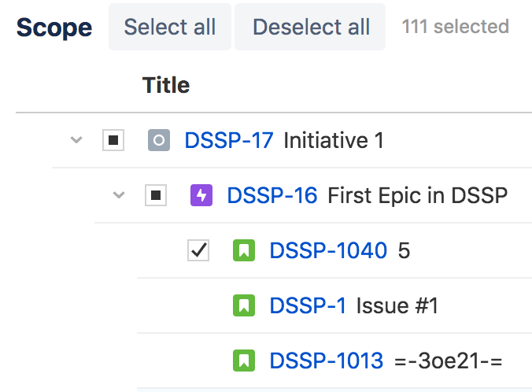The height and width of the screenshot is (392, 532).
Task: Toggle the checkbox for DSSP-16 epic
Action: (156, 195)
